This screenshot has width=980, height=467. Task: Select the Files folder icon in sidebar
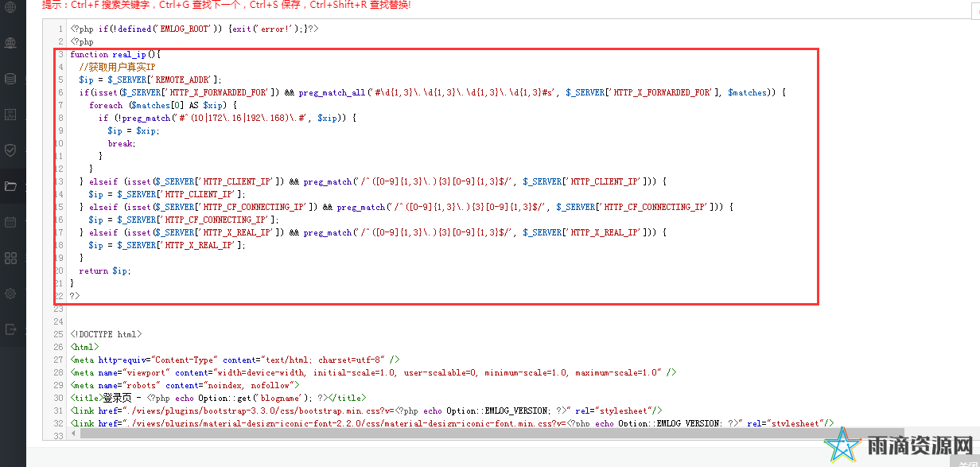point(10,186)
